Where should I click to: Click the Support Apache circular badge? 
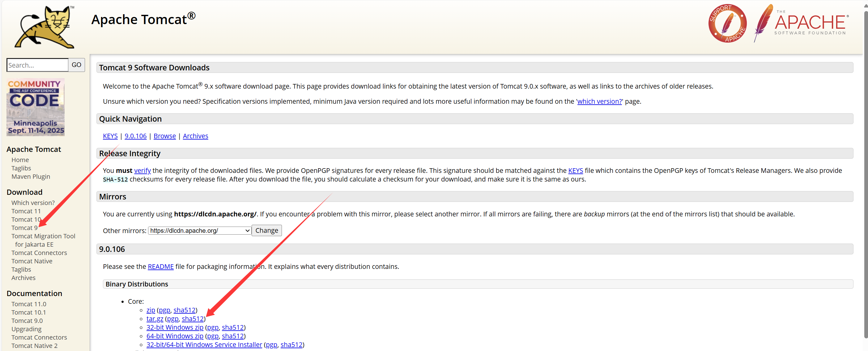point(727,23)
